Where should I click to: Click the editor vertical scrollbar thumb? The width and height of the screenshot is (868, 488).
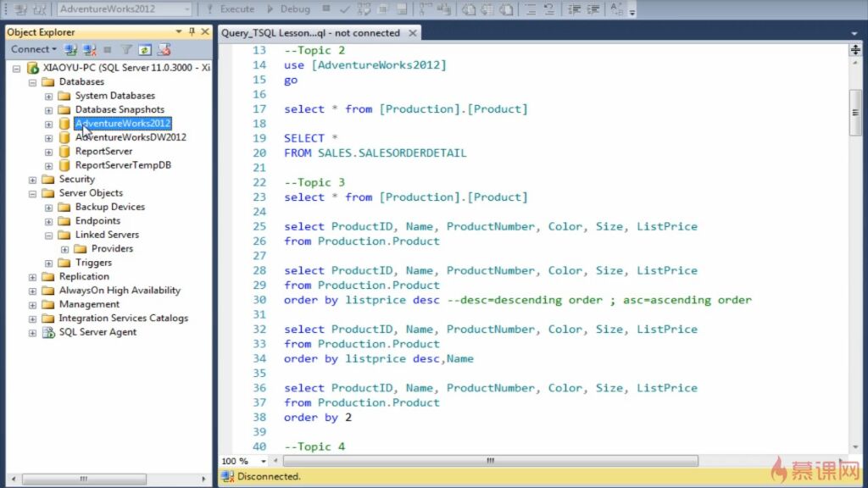coord(855,113)
